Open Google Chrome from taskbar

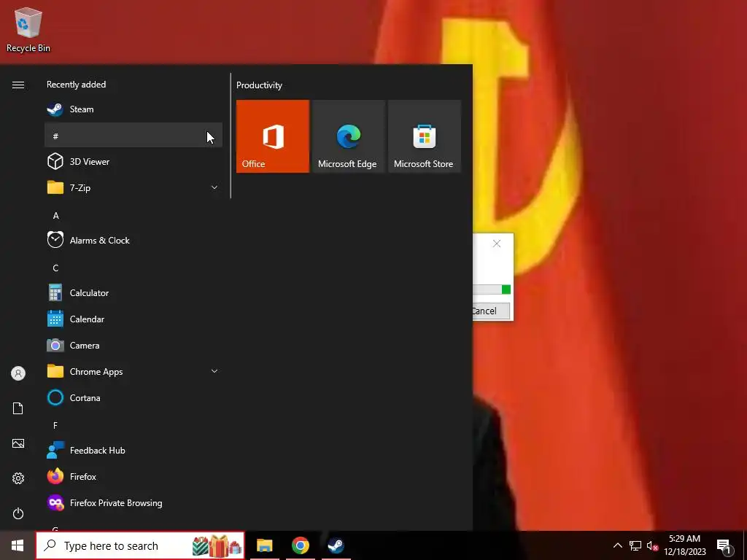point(300,545)
